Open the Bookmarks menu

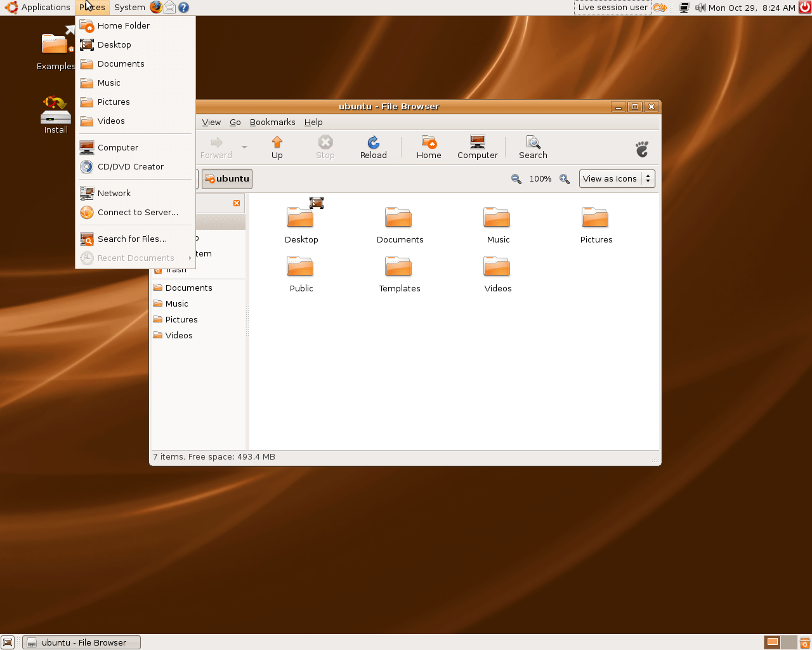tap(272, 123)
